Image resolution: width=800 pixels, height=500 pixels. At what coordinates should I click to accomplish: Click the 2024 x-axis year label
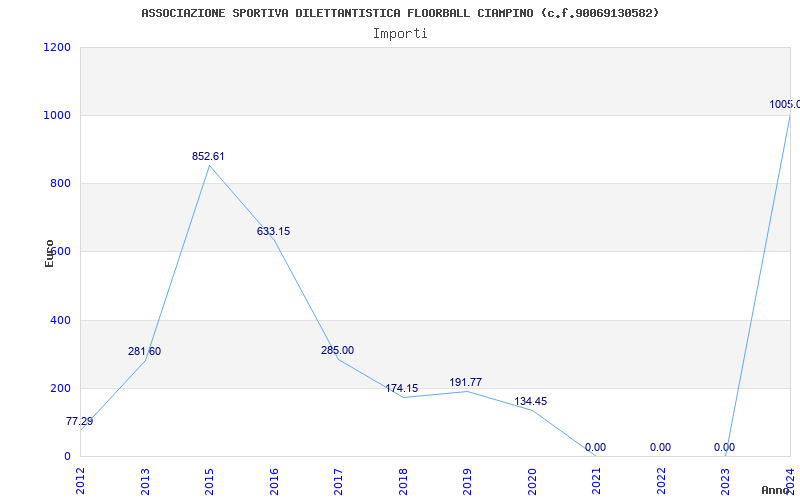pyautogui.click(x=790, y=481)
